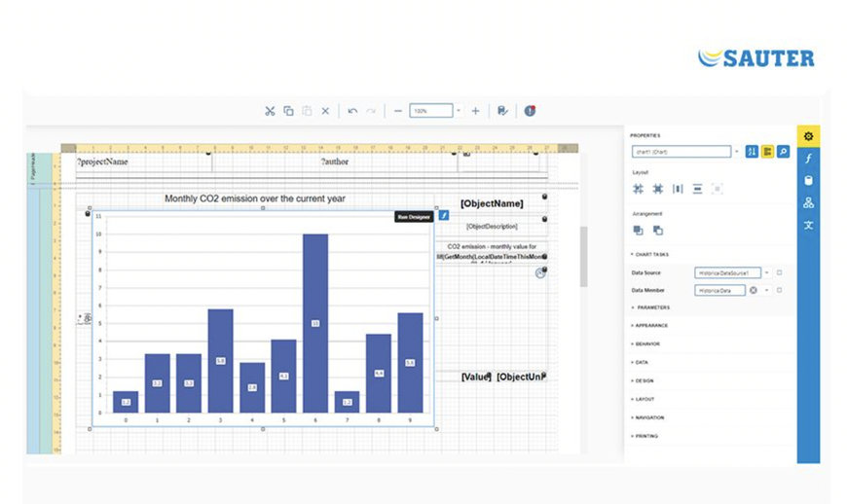Sort properties alphabetically
Image resolution: width=847 pixels, height=504 pixels.
pyautogui.click(x=752, y=152)
